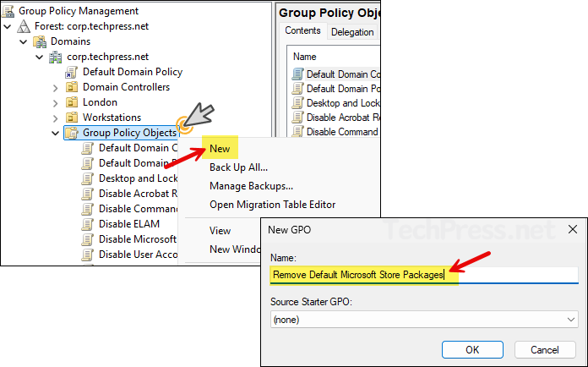Image resolution: width=588 pixels, height=367 pixels.
Task: Click the Disable Comman GPO icon in tree
Action: tap(87, 209)
